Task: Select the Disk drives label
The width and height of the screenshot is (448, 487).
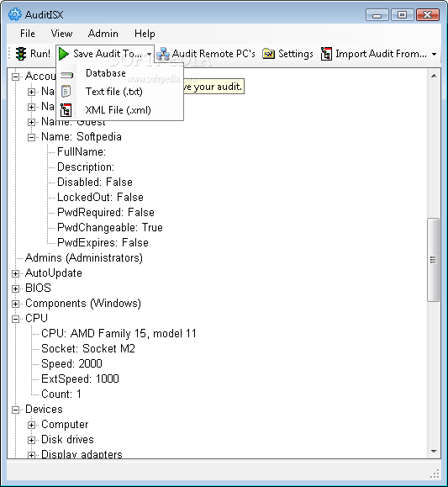Action: [x=67, y=440]
